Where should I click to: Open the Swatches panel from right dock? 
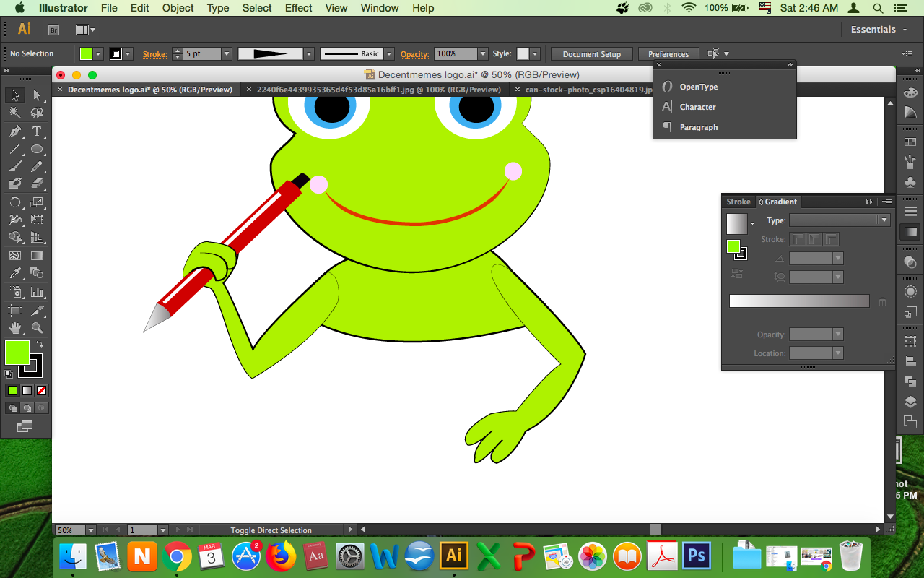[910, 142]
